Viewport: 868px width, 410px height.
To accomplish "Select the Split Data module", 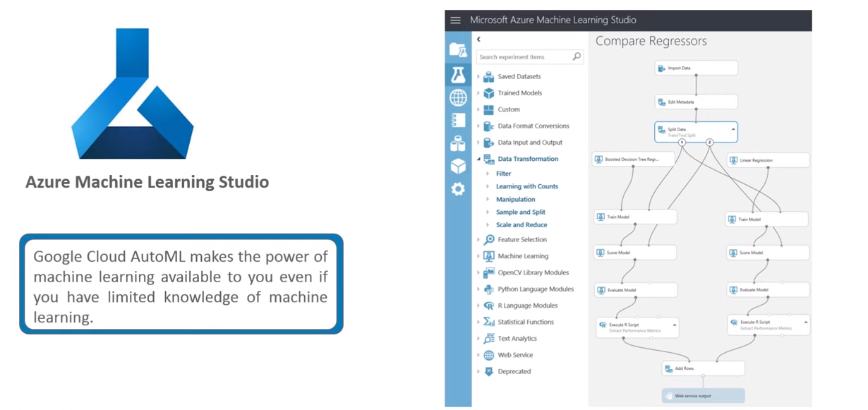I will point(697,131).
